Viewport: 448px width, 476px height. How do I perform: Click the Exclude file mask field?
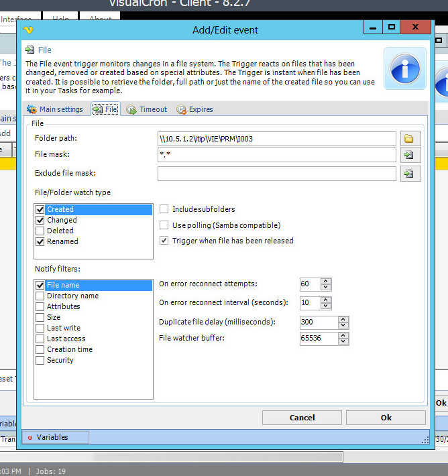277,174
